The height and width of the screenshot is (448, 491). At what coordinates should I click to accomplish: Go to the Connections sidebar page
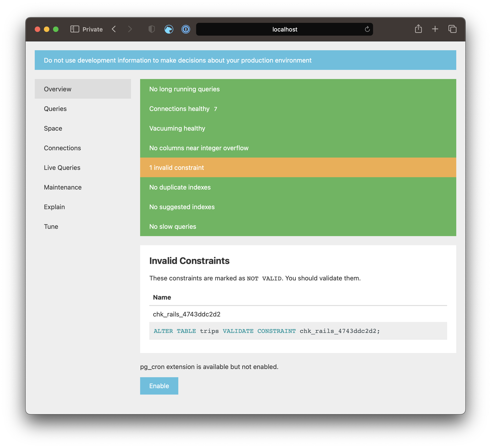(62, 148)
